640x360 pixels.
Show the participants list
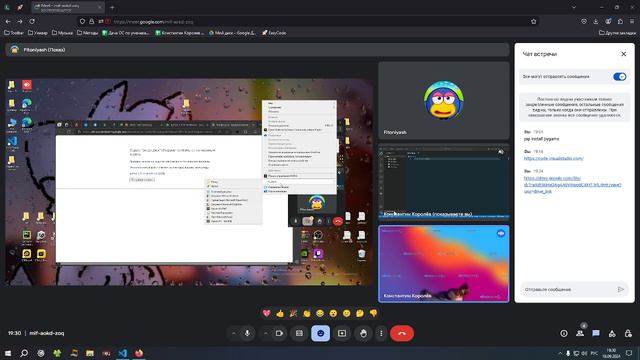pyautogui.click(x=580, y=333)
